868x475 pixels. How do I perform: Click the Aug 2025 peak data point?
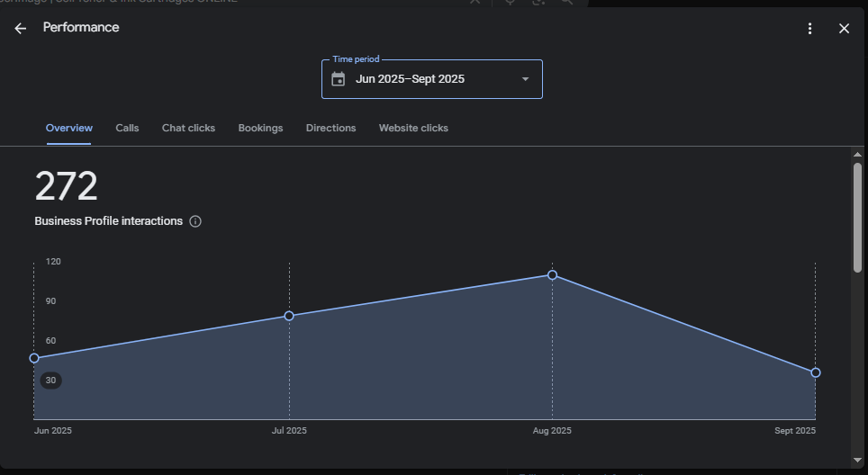552,275
